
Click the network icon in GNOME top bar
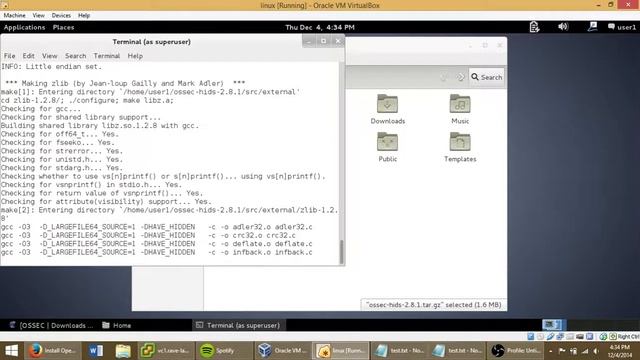pos(592,27)
